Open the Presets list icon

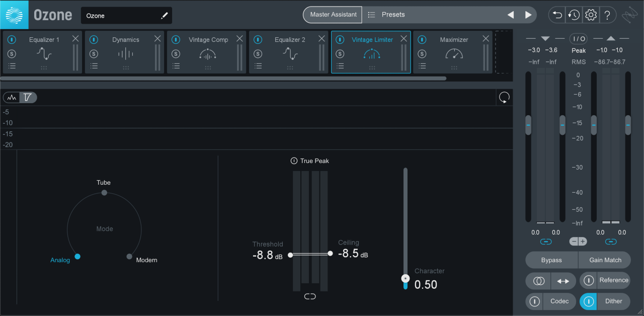pos(371,15)
